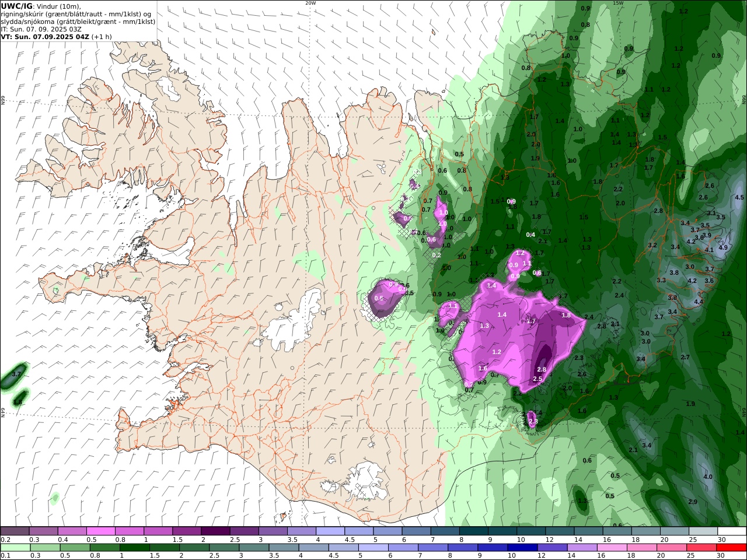The height and width of the screenshot is (560, 747).
Task: Select the dark purple snow swatch between 2 and 2.5
Action: coord(215,531)
